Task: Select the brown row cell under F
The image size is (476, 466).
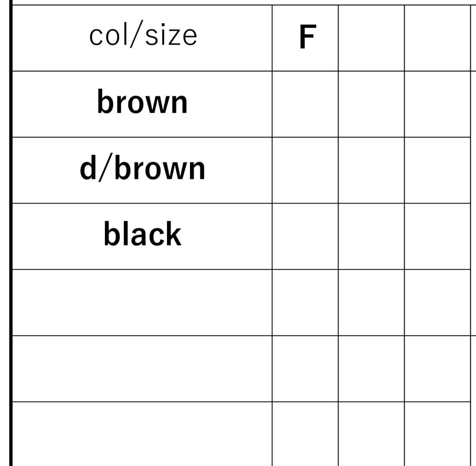Action: tap(305, 104)
